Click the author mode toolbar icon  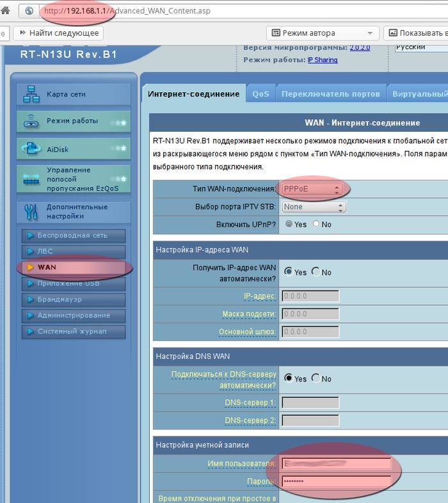(276, 33)
